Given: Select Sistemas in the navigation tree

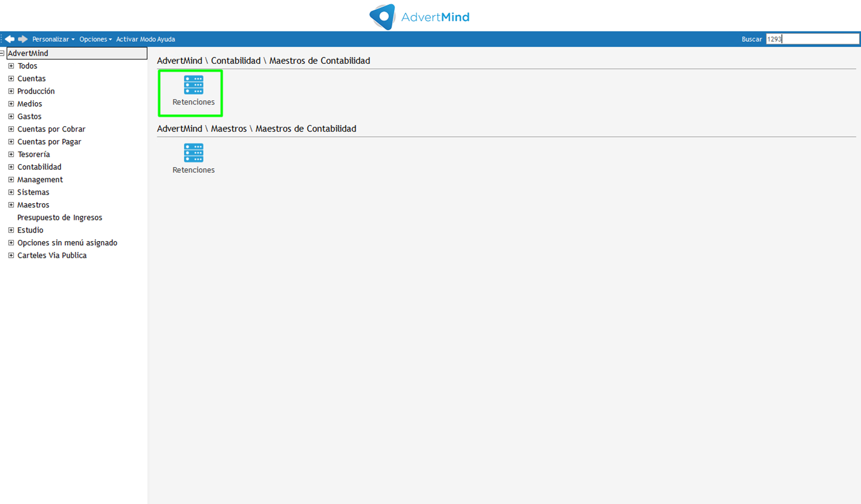Looking at the screenshot, I should click(x=33, y=192).
